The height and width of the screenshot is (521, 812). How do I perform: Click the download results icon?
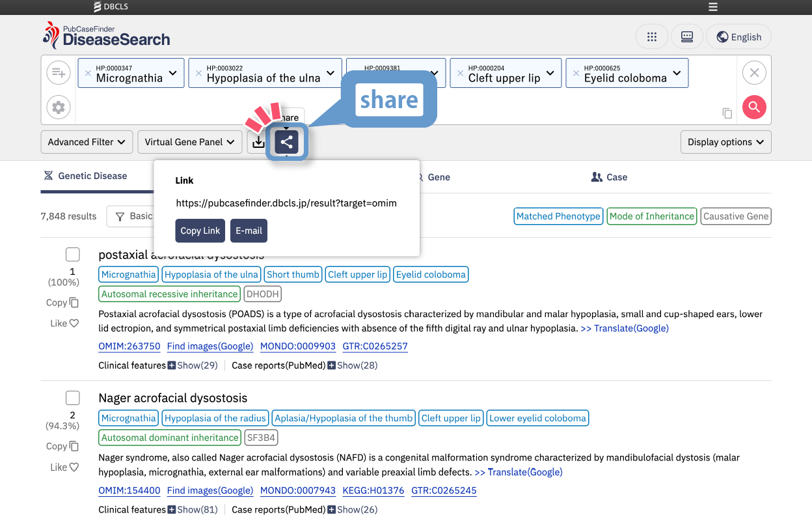pos(258,142)
